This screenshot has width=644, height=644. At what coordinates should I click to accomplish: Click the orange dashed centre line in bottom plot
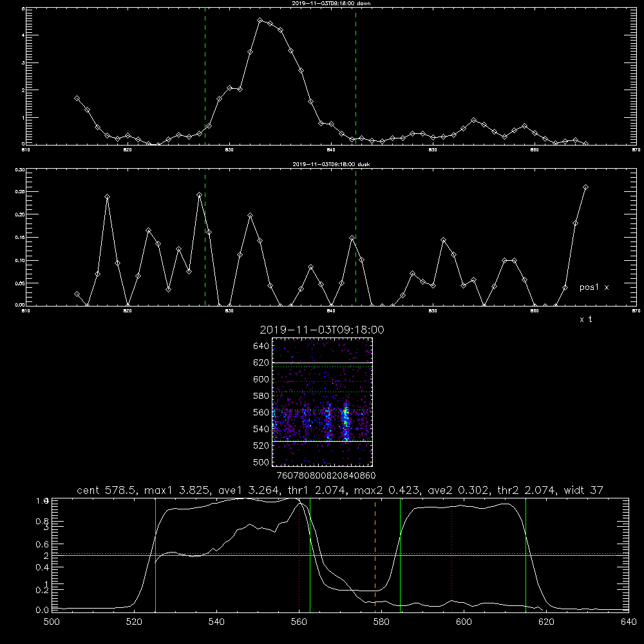coord(375,555)
